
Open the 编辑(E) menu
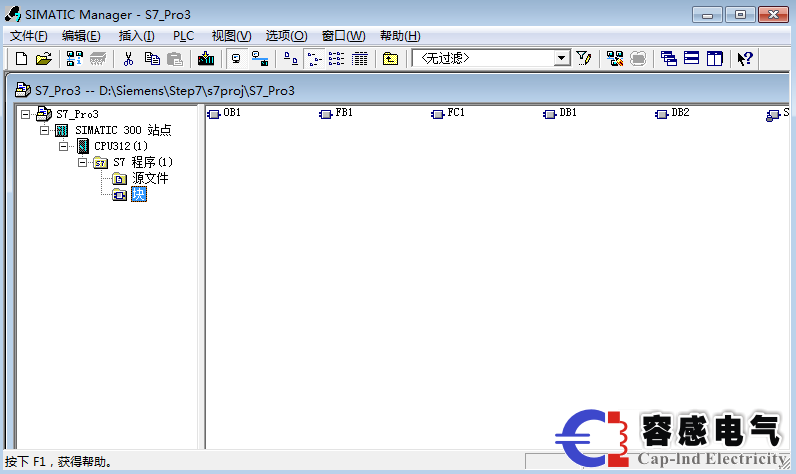pyautogui.click(x=81, y=36)
